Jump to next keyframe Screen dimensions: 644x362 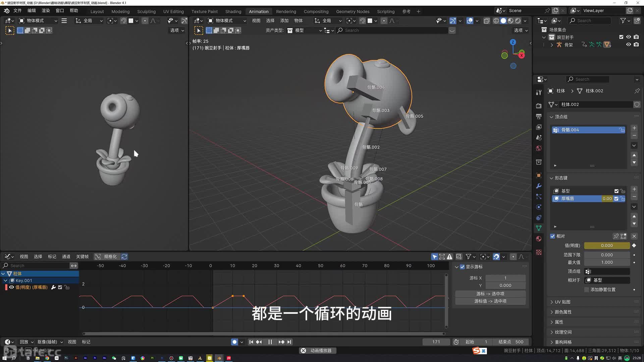pyautogui.click(x=281, y=342)
